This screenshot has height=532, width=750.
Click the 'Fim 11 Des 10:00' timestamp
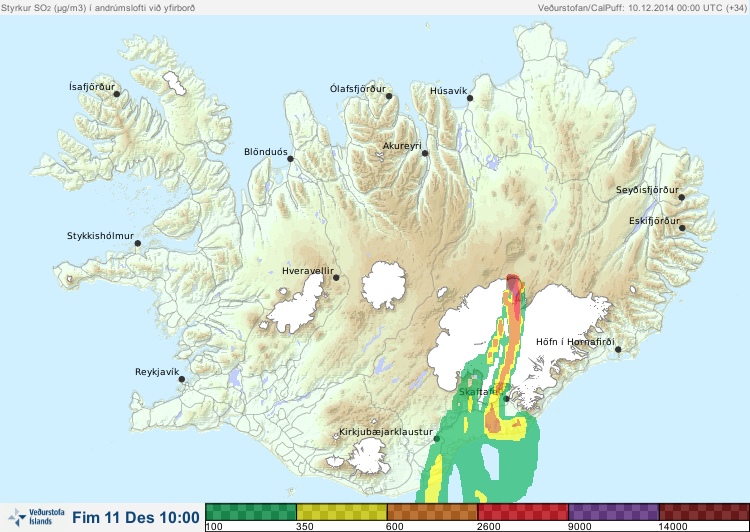(136, 518)
